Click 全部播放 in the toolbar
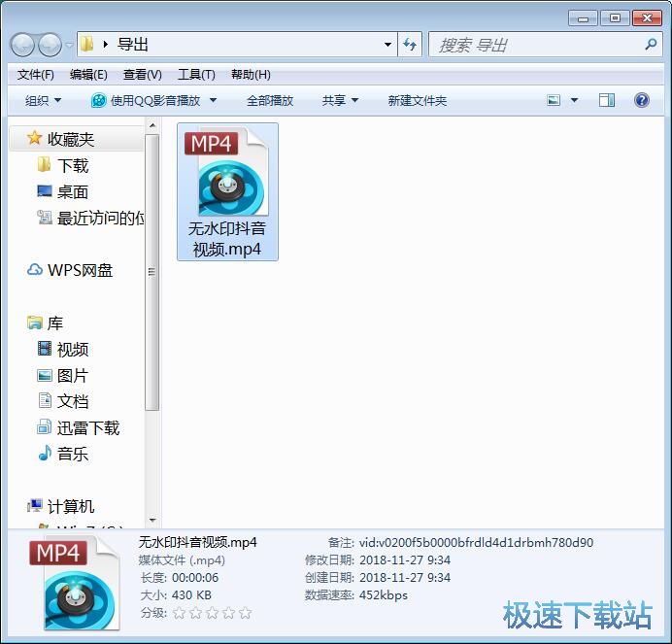The width and height of the screenshot is (672, 644). (x=270, y=101)
